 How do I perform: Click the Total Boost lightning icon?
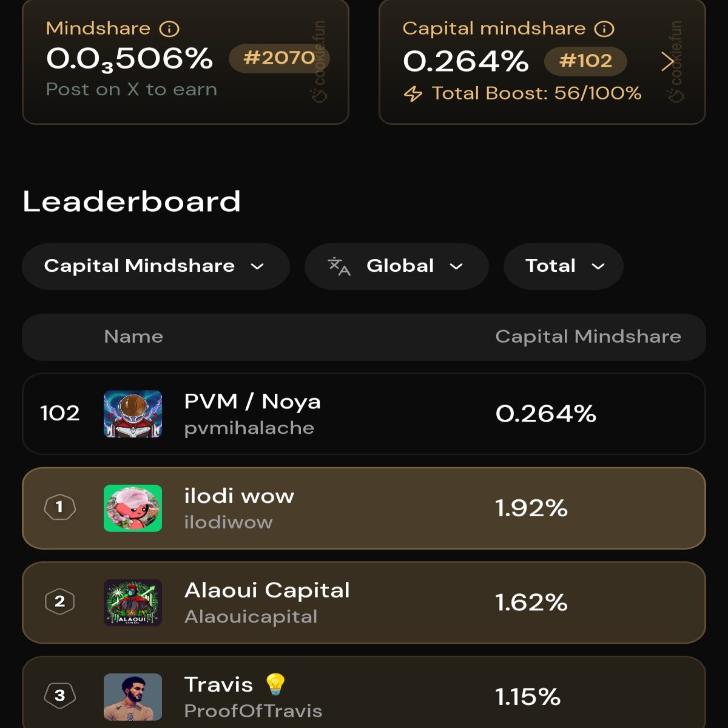tap(413, 93)
